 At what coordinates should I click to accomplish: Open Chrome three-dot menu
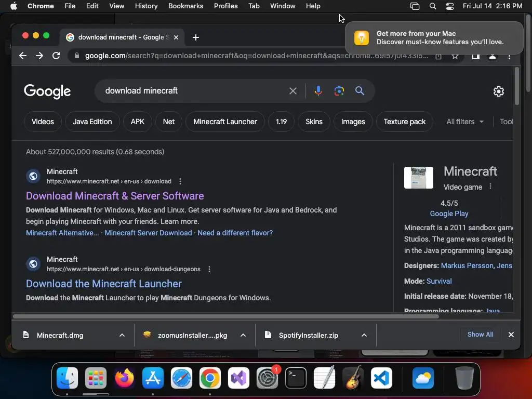coord(509,56)
